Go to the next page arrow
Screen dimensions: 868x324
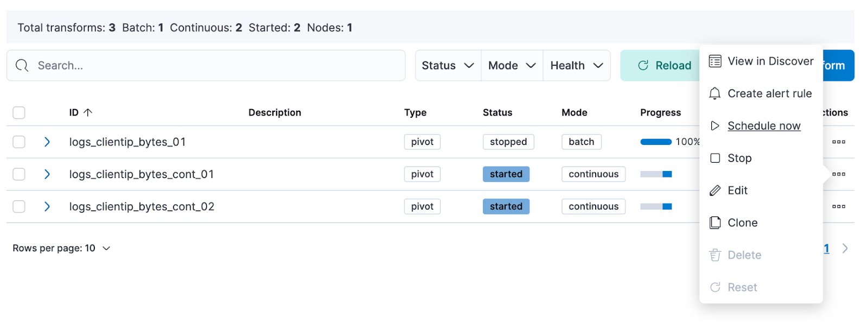tap(845, 248)
